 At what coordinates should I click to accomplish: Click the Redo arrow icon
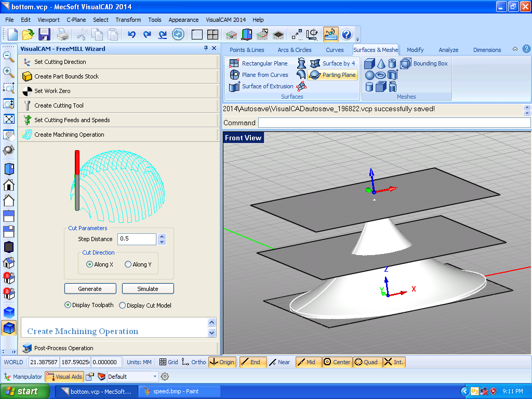tap(147, 34)
